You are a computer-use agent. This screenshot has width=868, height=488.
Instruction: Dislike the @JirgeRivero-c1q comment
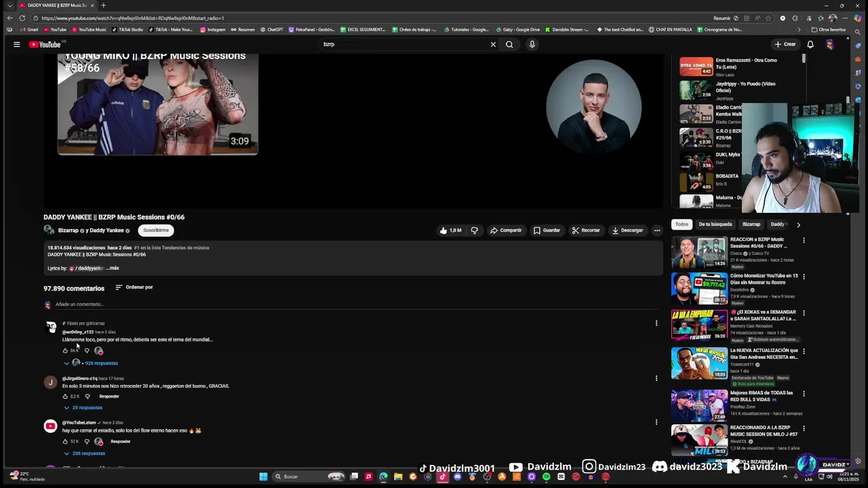click(x=87, y=396)
